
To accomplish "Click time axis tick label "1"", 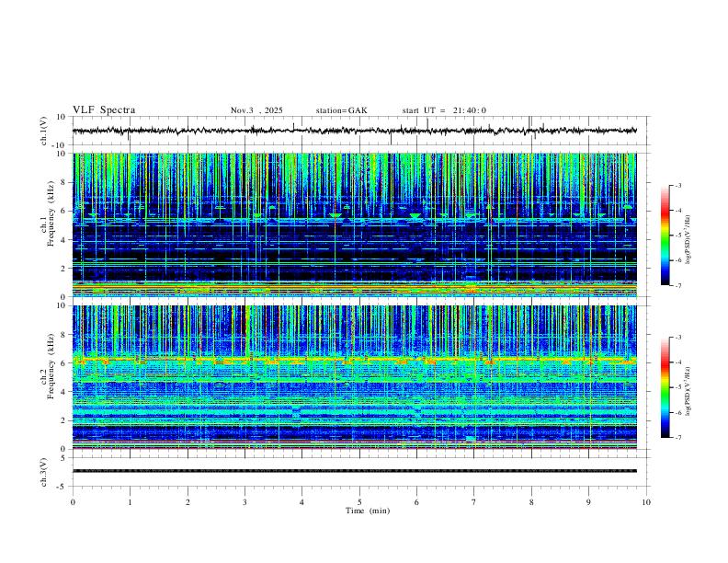I will pyautogui.click(x=130, y=502).
